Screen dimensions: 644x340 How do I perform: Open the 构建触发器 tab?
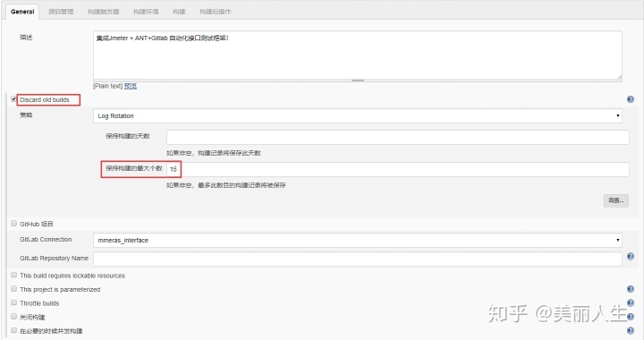[104, 12]
